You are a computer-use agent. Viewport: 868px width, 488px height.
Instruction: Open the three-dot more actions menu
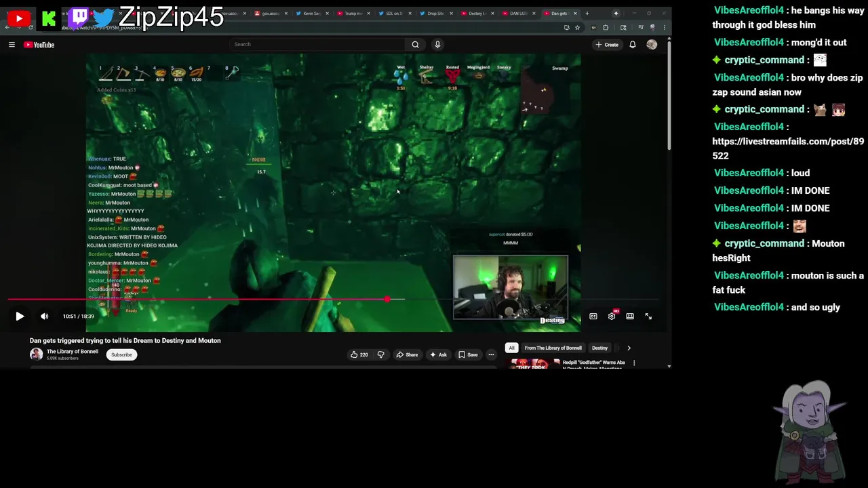tap(491, 354)
